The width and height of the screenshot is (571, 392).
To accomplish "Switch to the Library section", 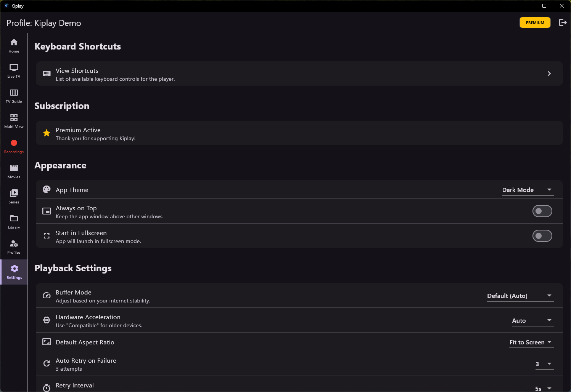I will 14,221.
